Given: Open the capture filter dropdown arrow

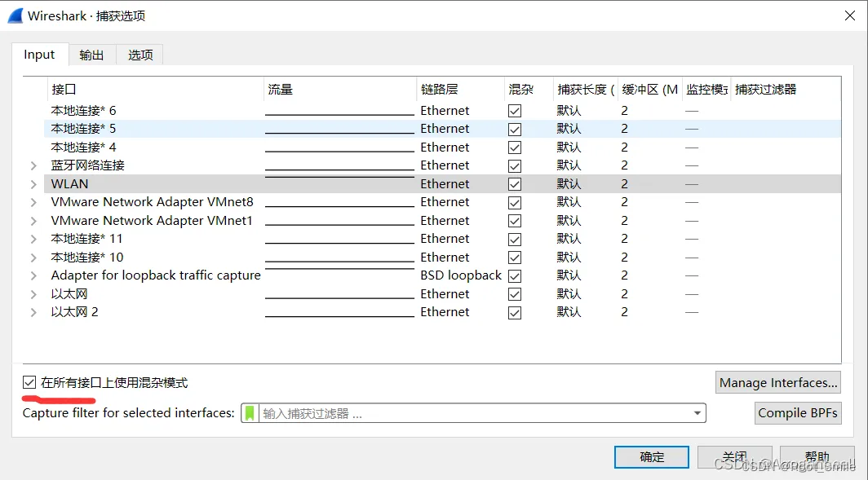Looking at the screenshot, I should (x=697, y=413).
